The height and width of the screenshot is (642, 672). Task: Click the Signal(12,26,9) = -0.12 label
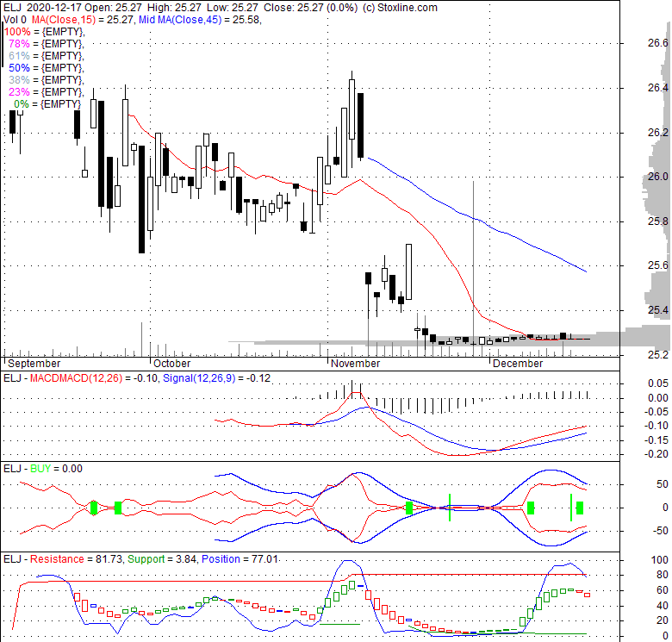point(217,378)
